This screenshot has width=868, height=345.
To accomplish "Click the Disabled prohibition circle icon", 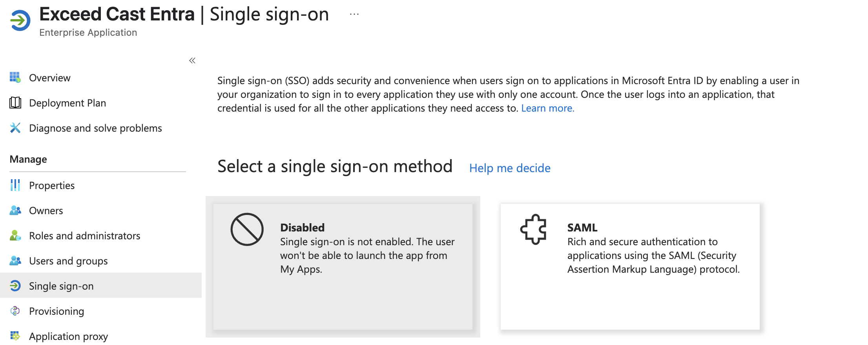I will (247, 229).
